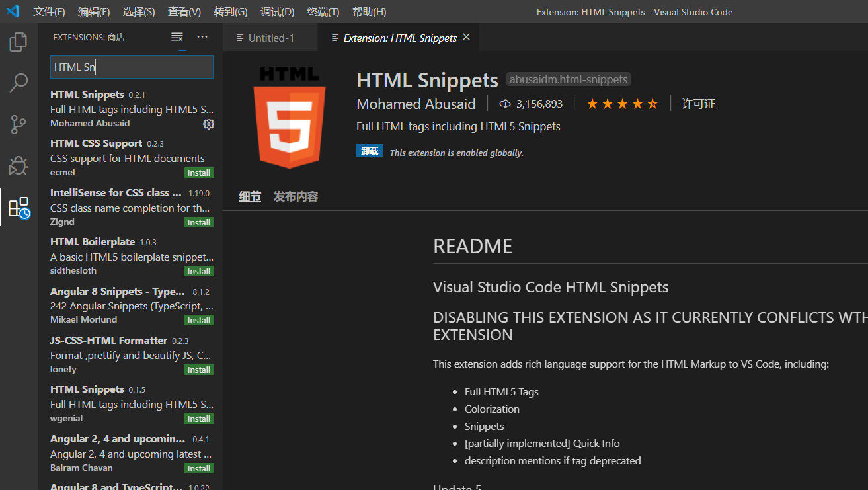The height and width of the screenshot is (490, 868).
Task: Open the Source Control view
Action: tap(19, 124)
